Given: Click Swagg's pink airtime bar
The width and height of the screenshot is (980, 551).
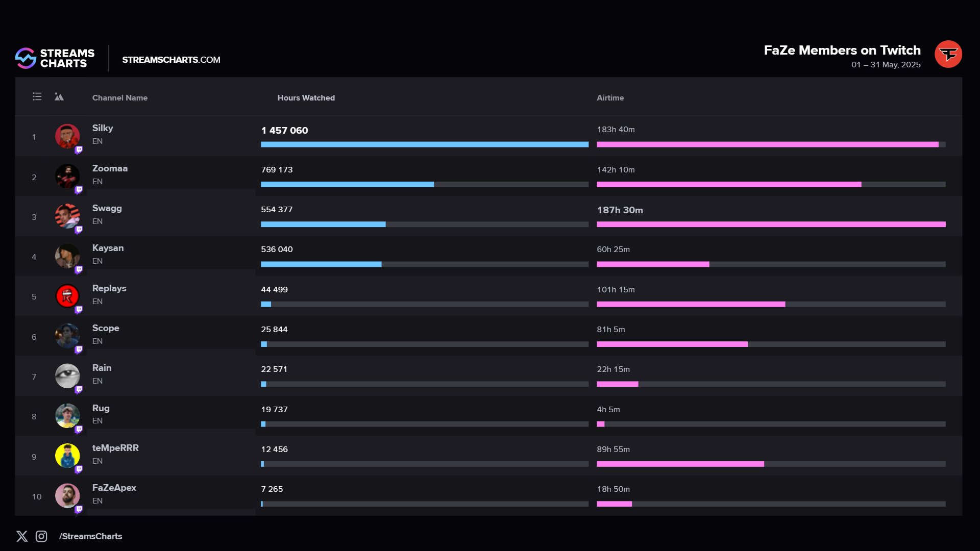Looking at the screenshot, I should pos(771,224).
